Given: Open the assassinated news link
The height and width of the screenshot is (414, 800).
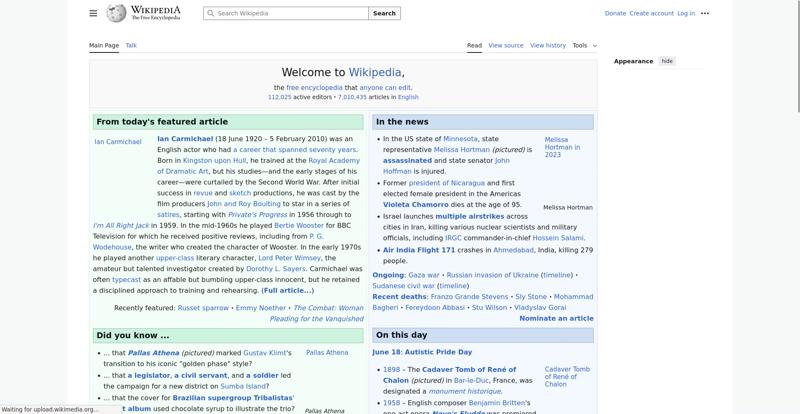Looking at the screenshot, I should 407,160.
